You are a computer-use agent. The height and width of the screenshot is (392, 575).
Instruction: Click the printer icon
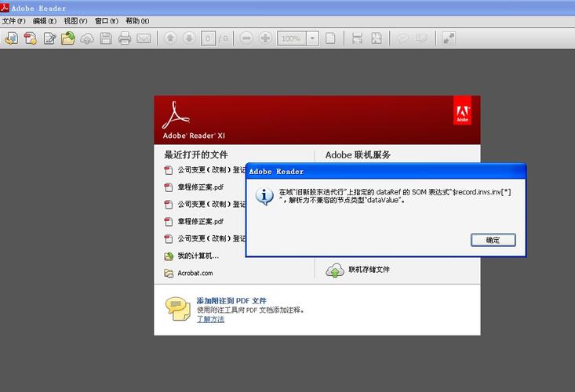click(x=125, y=38)
